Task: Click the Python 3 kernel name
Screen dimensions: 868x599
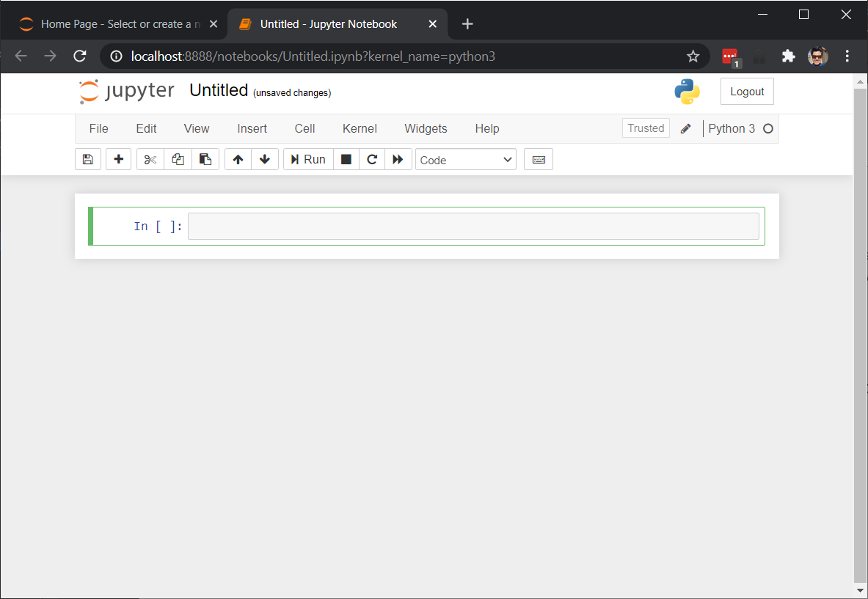Action: coord(732,128)
